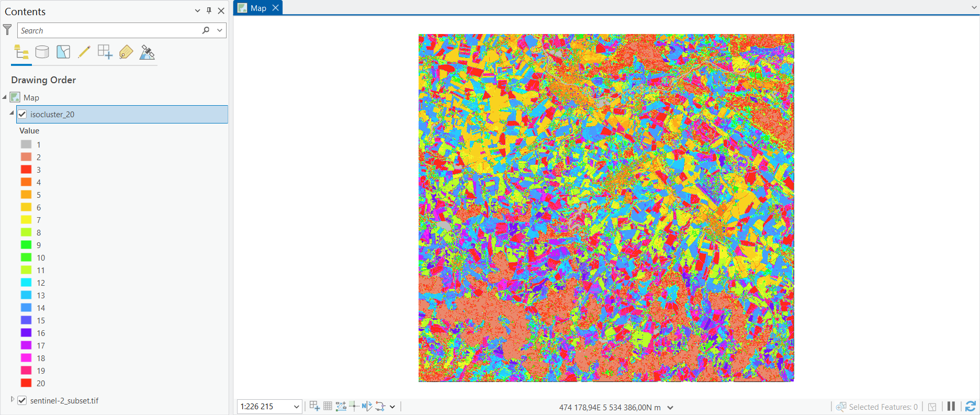
Task: Pause map drawing
Action: click(x=951, y=407)
